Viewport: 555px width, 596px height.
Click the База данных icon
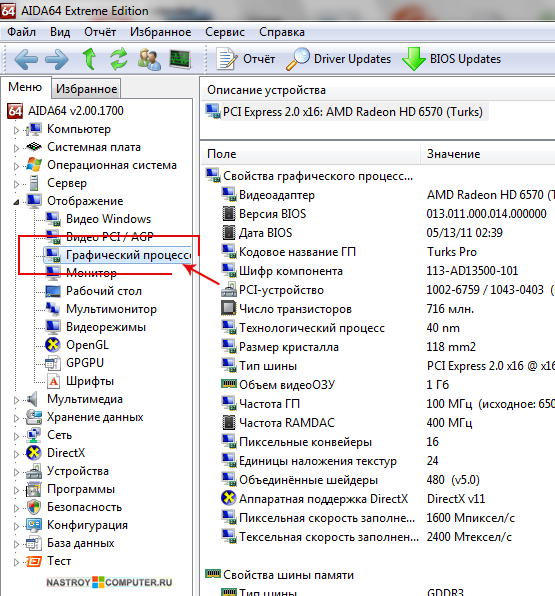(x=33, y=543)
